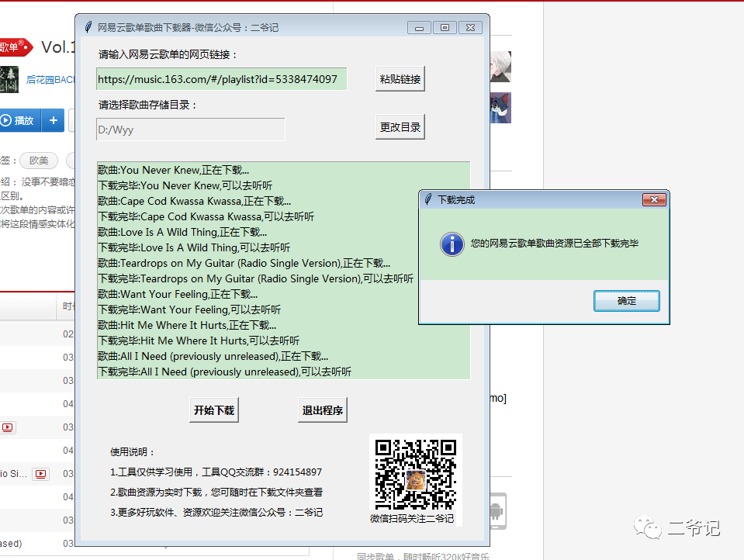Click the playlist cover thumbnail on webpage
The width and height of the screenshot is (744, 560).
[9, 79]
